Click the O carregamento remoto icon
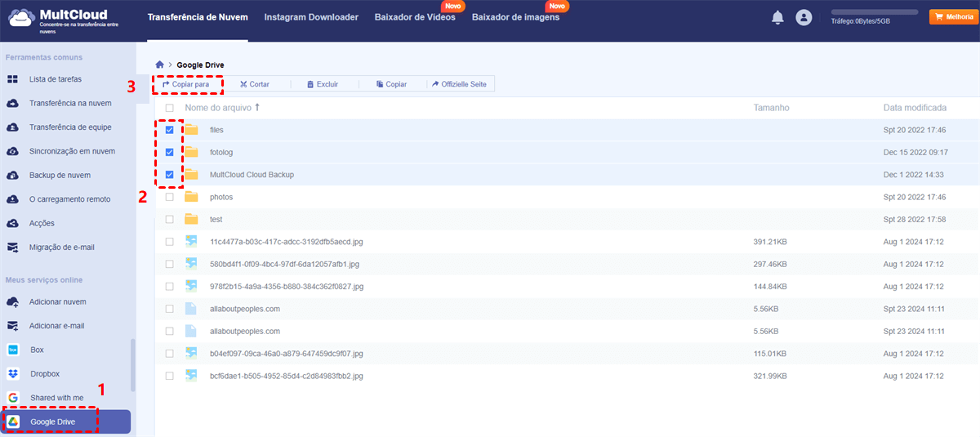980x437 pixels. tap(12, 199)
